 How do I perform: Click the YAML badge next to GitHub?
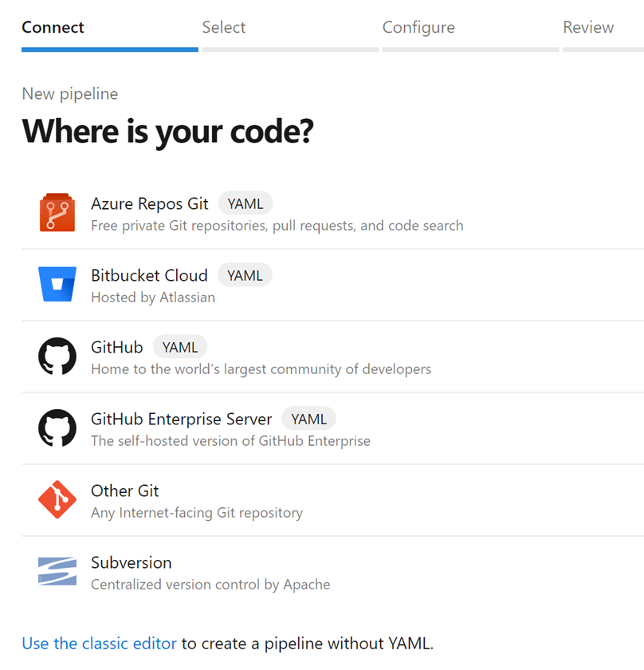[x=179, y=346]
